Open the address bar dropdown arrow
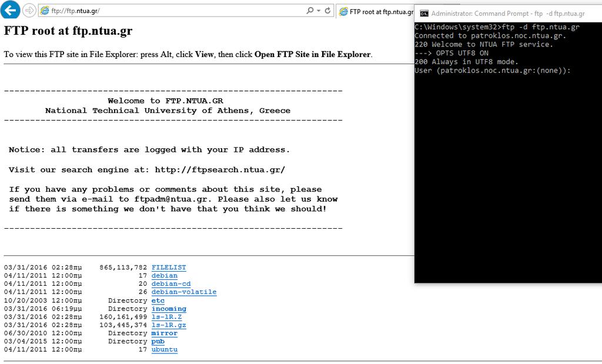 click(x=319, y=11)
